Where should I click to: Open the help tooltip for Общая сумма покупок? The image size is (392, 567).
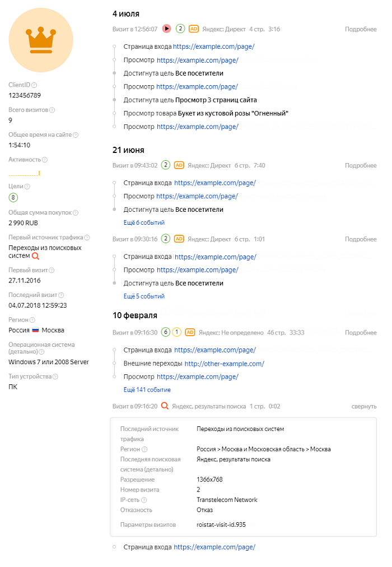pyautogui.click(x=76, y=213)
